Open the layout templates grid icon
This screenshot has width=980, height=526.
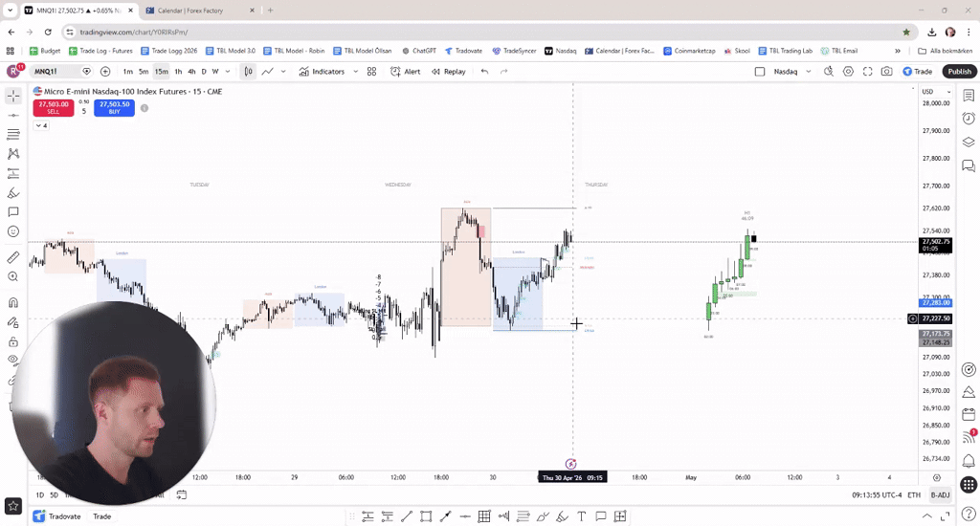(x=372, y=71)
